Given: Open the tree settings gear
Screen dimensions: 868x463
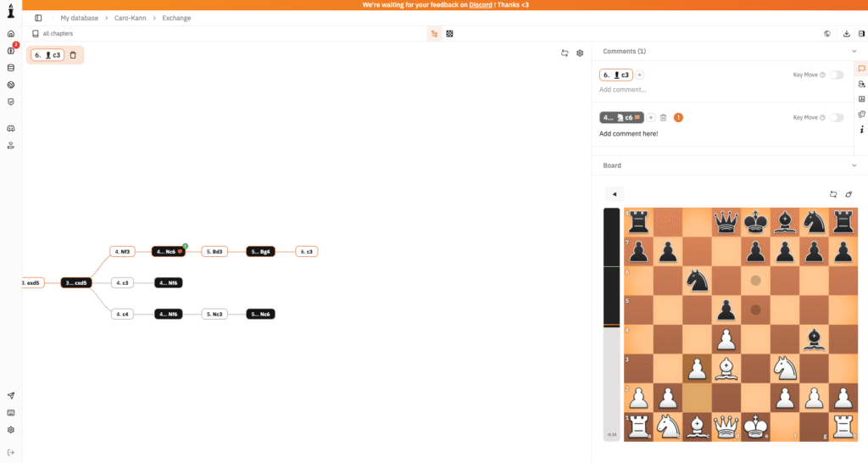Looking at the screenshot, I should 580,53.
